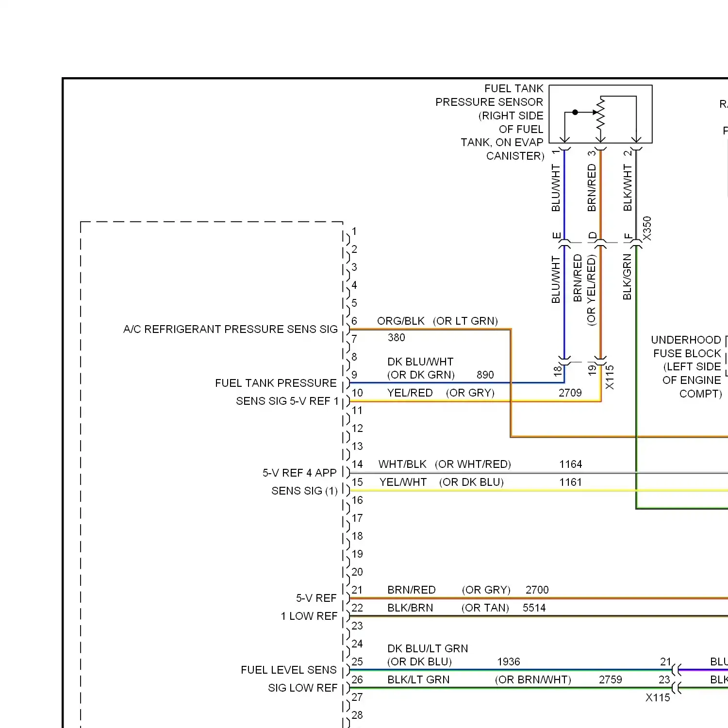Select the vertical X115 label beside terminal 19
The image size is (728, 728).
[610, 377]
